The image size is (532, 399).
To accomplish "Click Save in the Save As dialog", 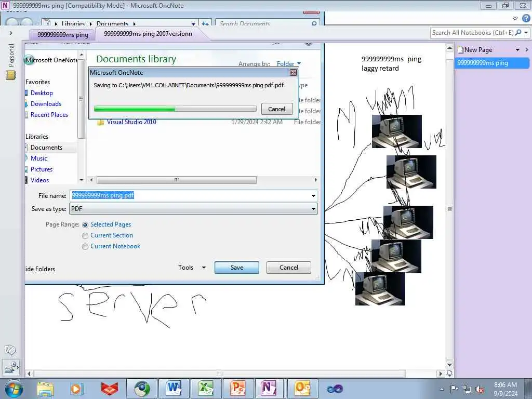I will point(237,268).
